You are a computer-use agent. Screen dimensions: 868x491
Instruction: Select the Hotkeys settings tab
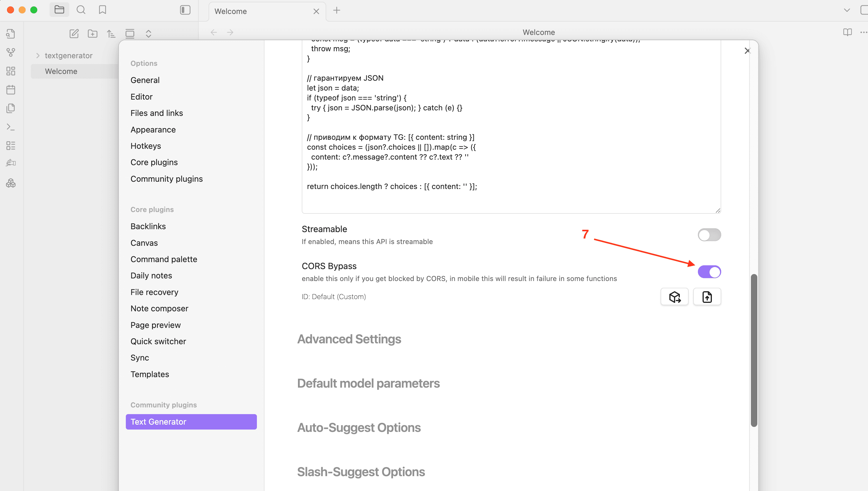[x=146, y=146]
